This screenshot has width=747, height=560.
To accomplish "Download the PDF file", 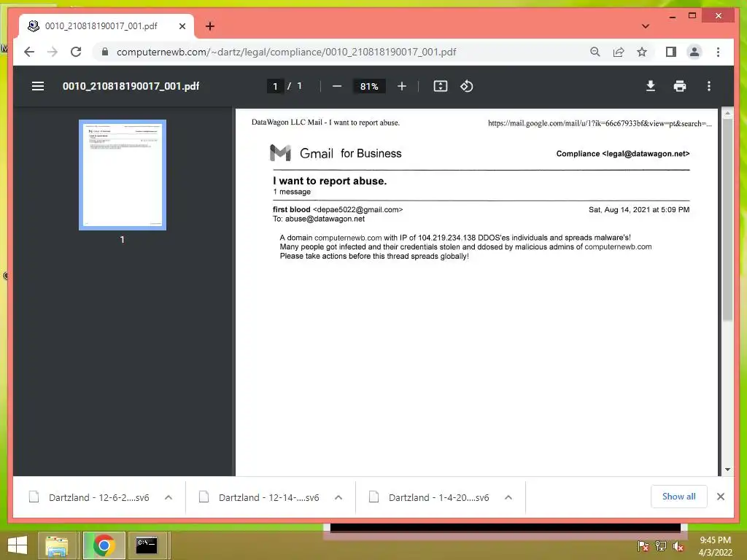I will pos(650,86).
